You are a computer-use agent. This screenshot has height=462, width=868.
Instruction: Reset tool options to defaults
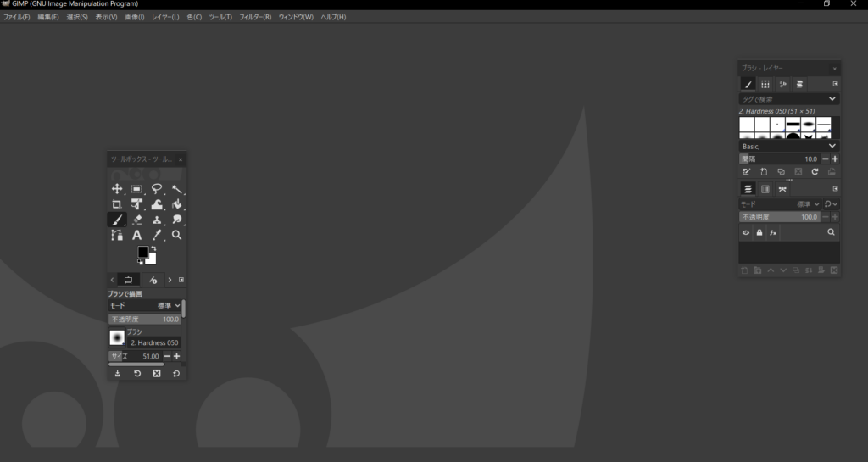pos(176,374)
